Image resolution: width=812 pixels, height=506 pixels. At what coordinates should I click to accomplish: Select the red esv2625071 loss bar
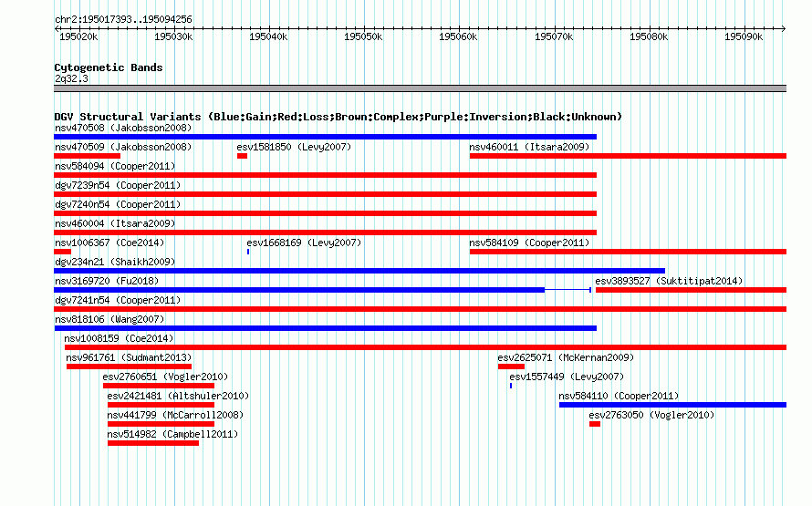tap(511, 367)
